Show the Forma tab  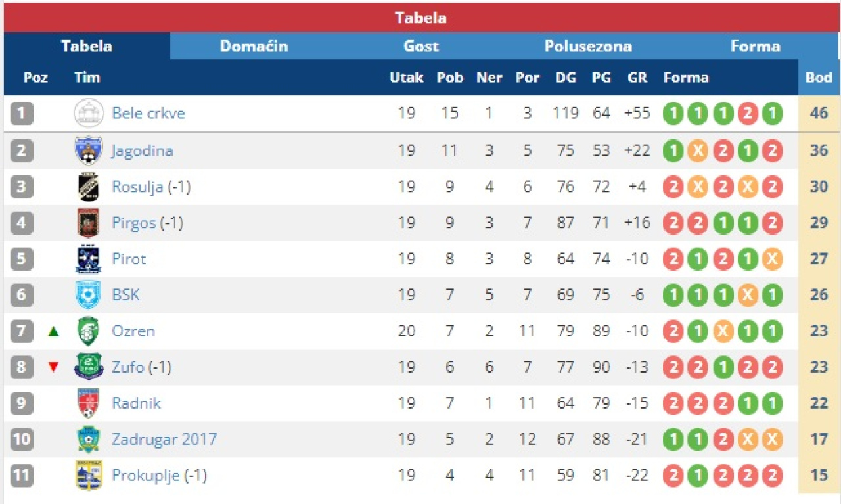[x=755, y=47]
